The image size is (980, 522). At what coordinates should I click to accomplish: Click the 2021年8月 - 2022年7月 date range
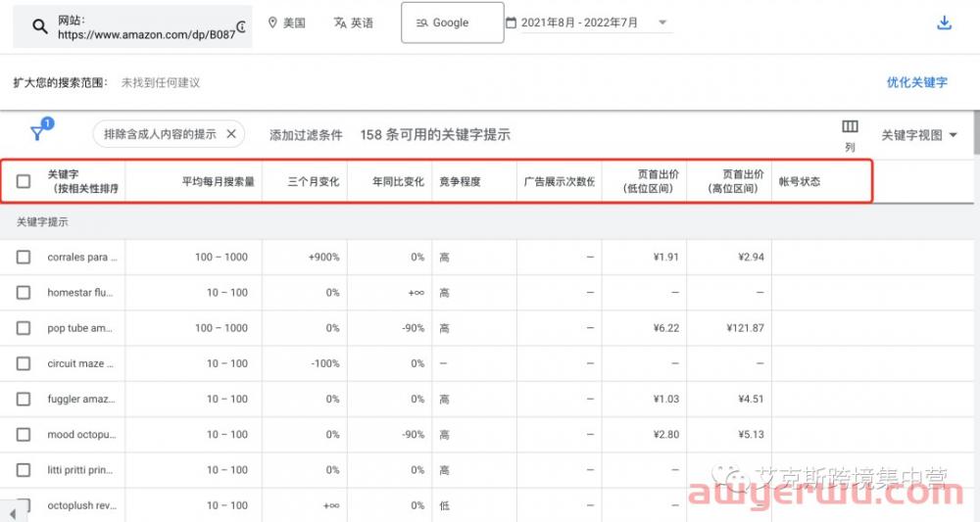click(x=579, y=23)
